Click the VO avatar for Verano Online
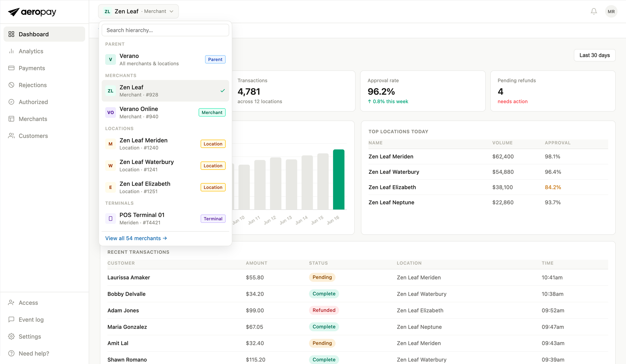Image resolution: width=626 pixels, height=364 pixels. coord(111,112)
